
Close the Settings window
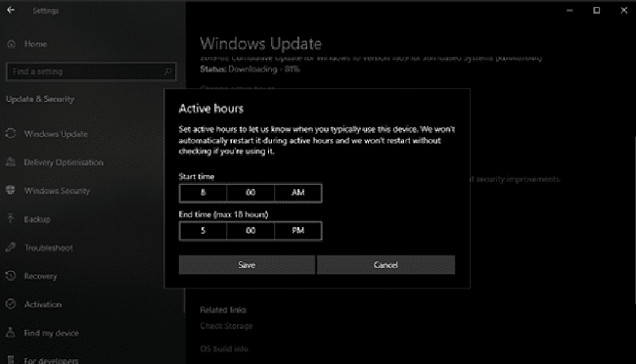(624, 10)
